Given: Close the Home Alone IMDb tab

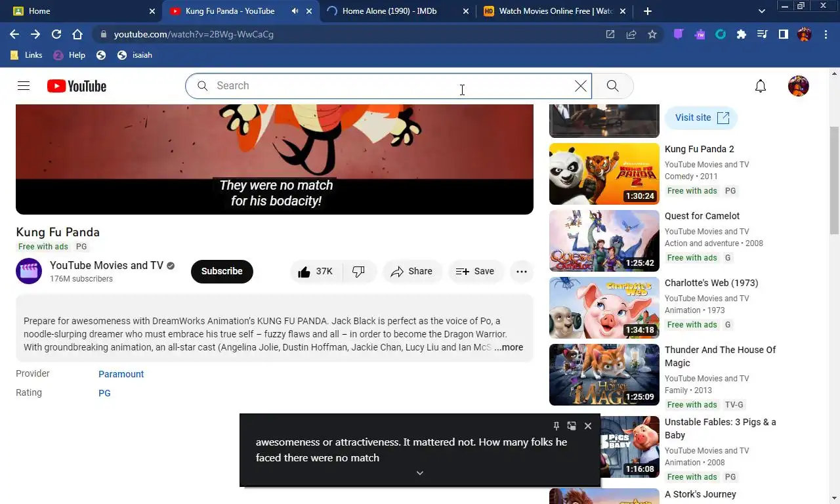Looking at the screenshot, I should [x=466, y=11].
